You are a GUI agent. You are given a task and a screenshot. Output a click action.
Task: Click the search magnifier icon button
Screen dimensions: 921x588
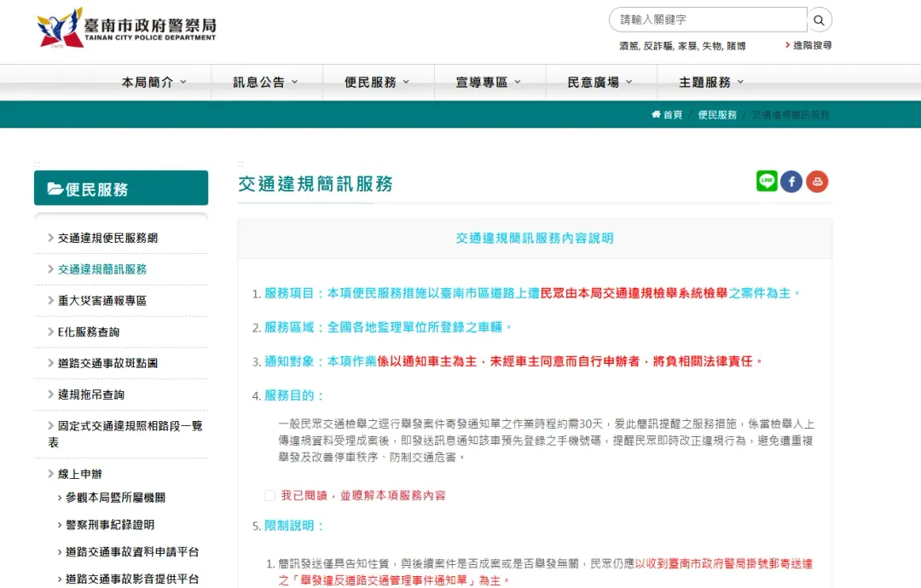click(819, 20)
